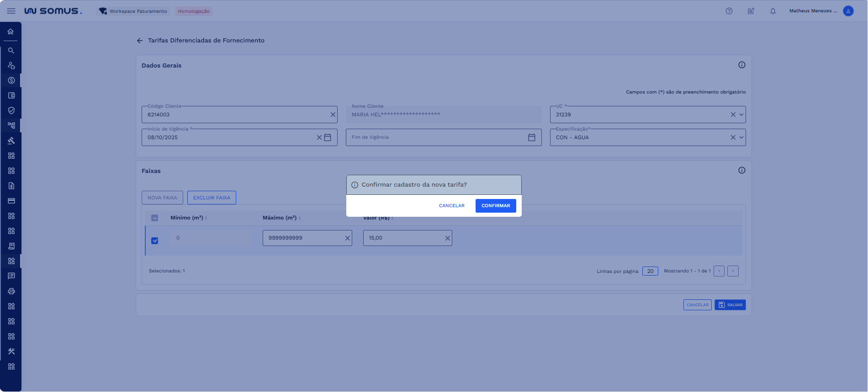Viewport: 868px width, 392px height.
Task: Click the help question mark icon
Action: pos(729,11)
